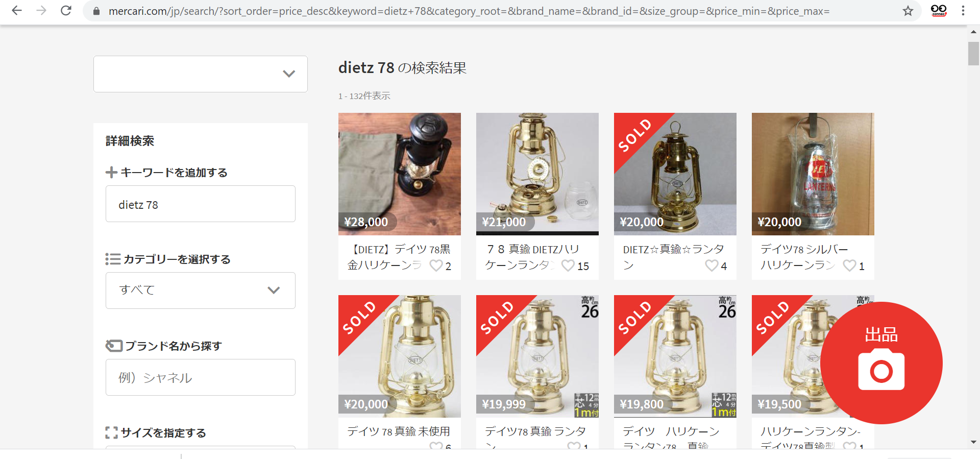The width and height of the screenshot is (980, 459).
Task: Open the browser three-dot menu
Action: [963, 11]
